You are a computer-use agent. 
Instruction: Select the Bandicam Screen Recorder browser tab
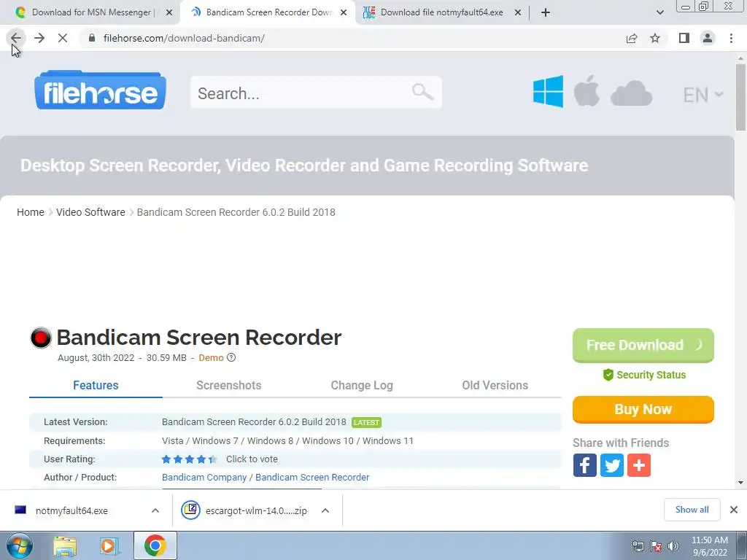(x=267, y=12)
